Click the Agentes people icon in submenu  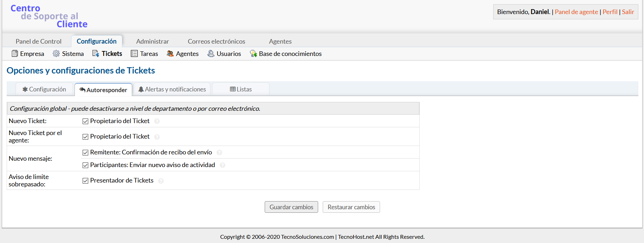pyautogui.click(x=170, y=53)
